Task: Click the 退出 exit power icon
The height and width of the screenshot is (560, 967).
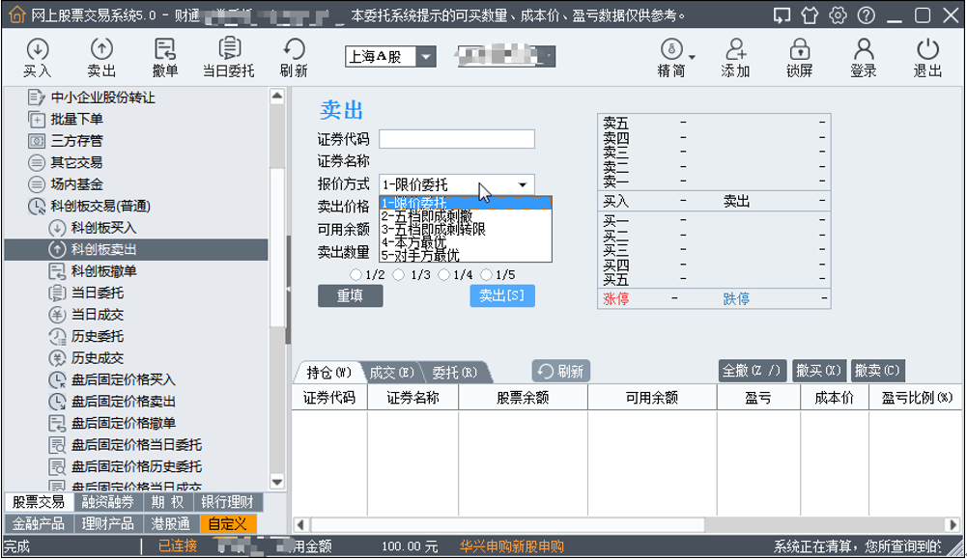Action: [927, 50]
